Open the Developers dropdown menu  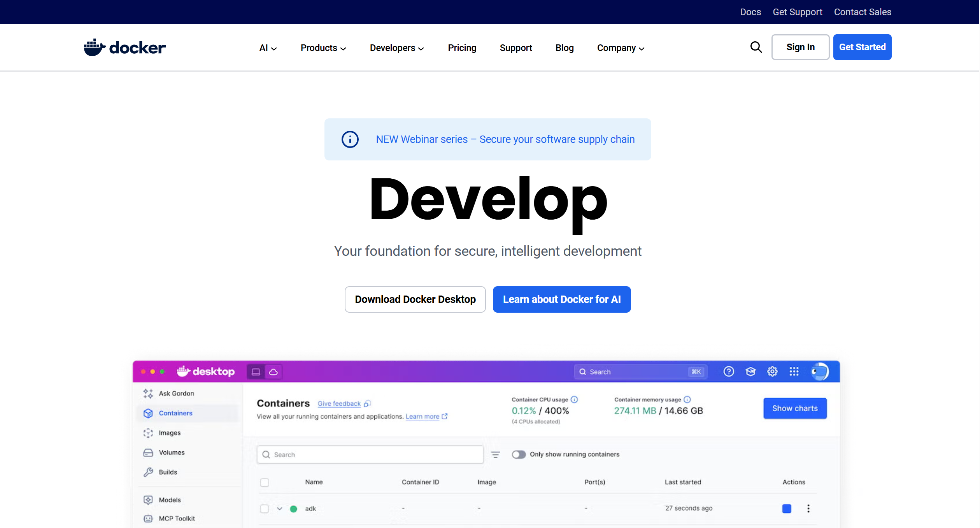tap(396, 48)
